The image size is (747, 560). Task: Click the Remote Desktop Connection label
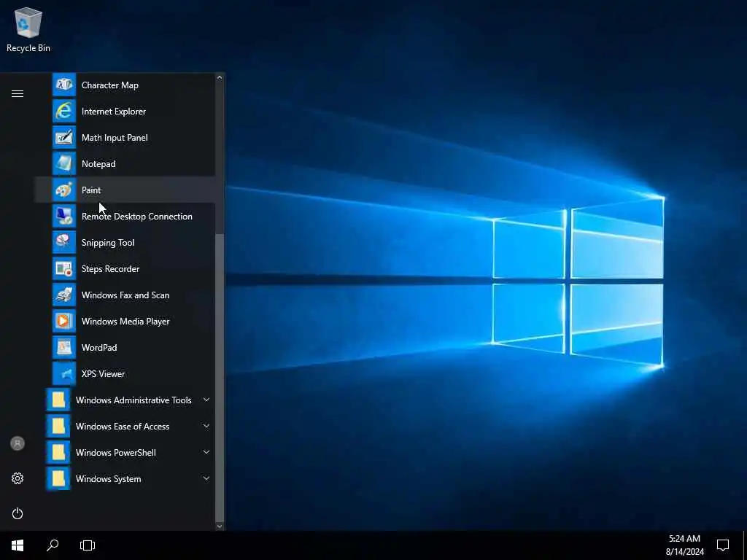click(137, 216)
